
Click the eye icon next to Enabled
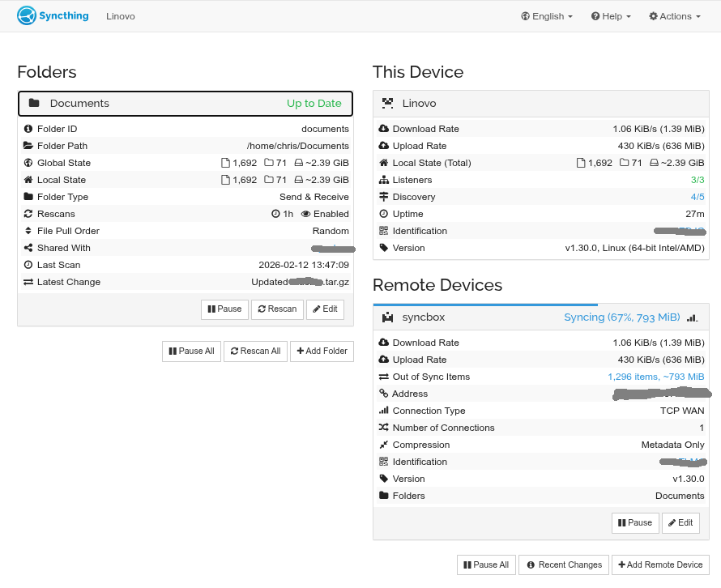305,214
